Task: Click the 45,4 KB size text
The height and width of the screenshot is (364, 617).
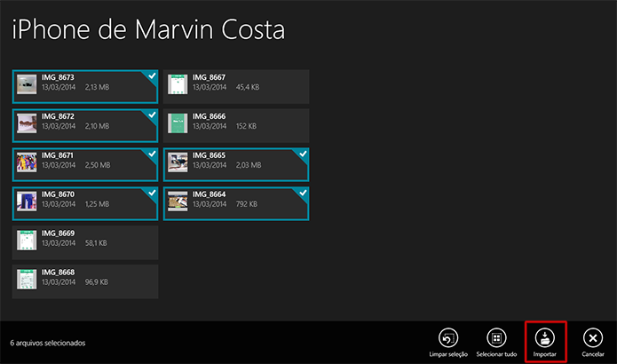Action: click(x=248, y=87)
